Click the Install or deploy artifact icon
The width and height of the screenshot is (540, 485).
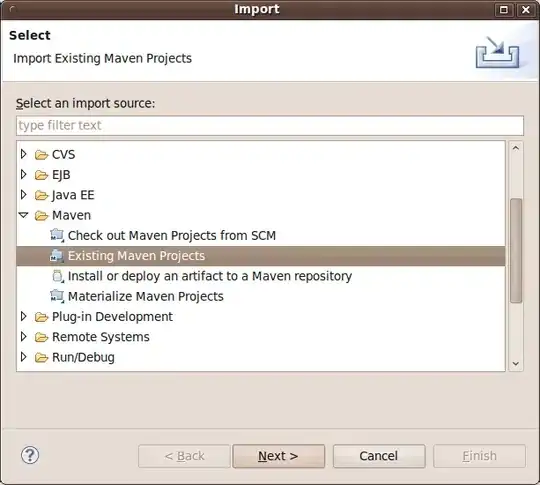[58, 276]
